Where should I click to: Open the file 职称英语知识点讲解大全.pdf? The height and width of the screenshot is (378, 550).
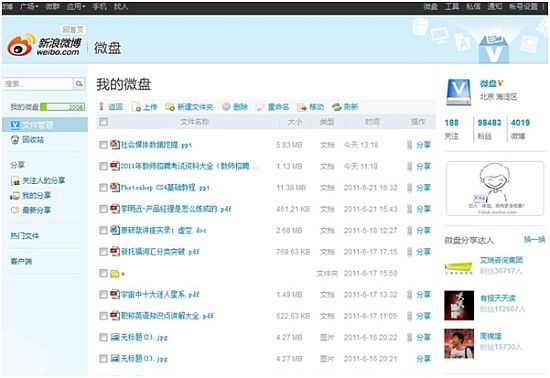167,316
